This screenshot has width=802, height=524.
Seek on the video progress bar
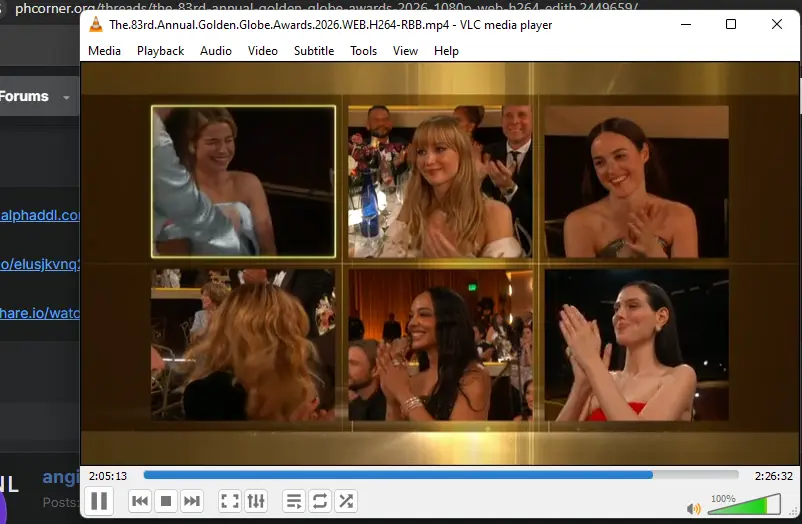[441, 475]
